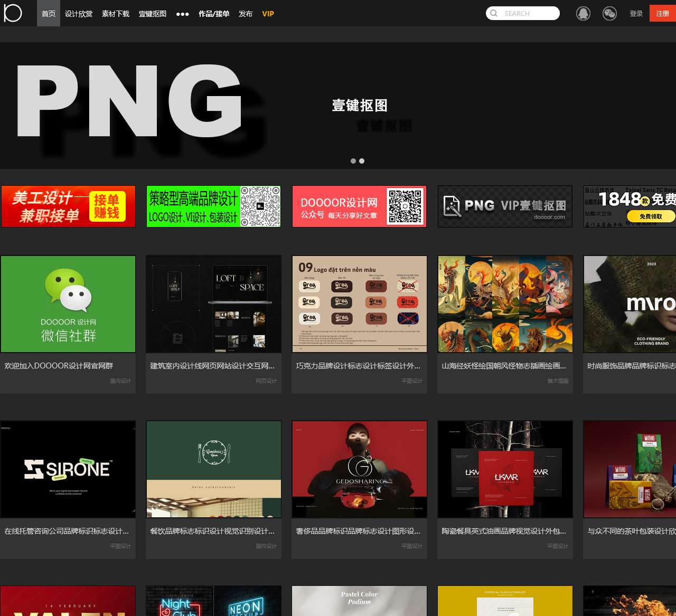Click 平面设计 tag under Oreo card
The height and width of the screenshot is (616, 676).
[412, 381]
